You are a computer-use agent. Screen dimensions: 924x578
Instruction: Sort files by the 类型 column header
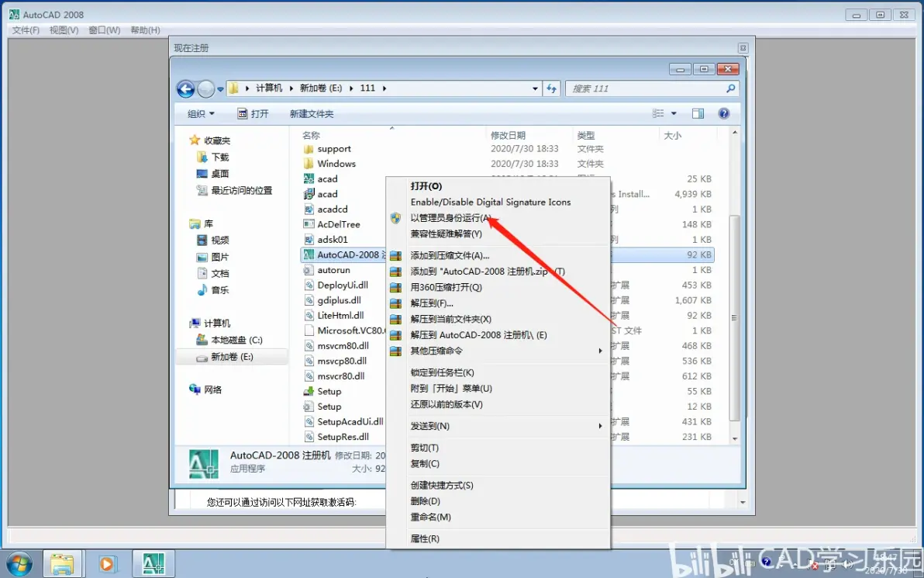pos(586,135)
